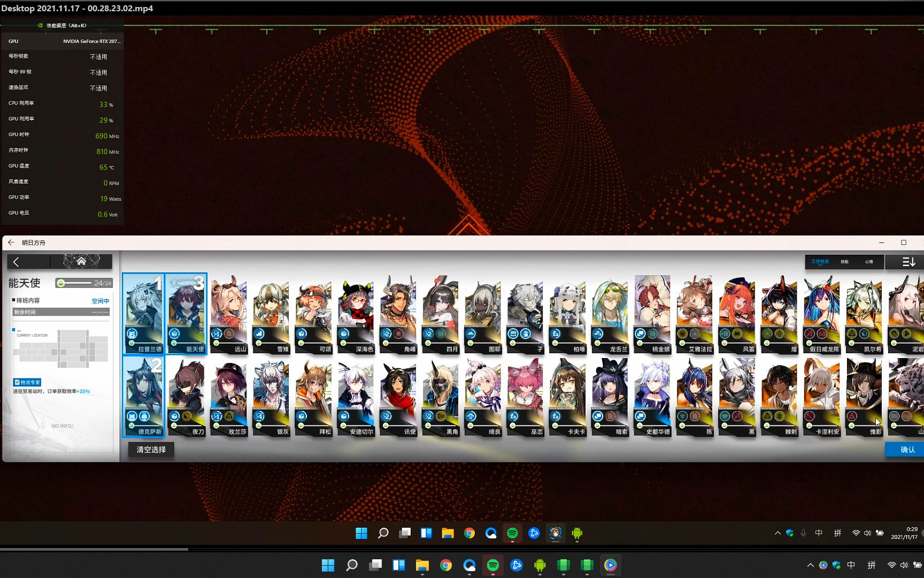Click the Android icon in inner taskbar
This screenshot has width=924, height=578.
[577, 533]
